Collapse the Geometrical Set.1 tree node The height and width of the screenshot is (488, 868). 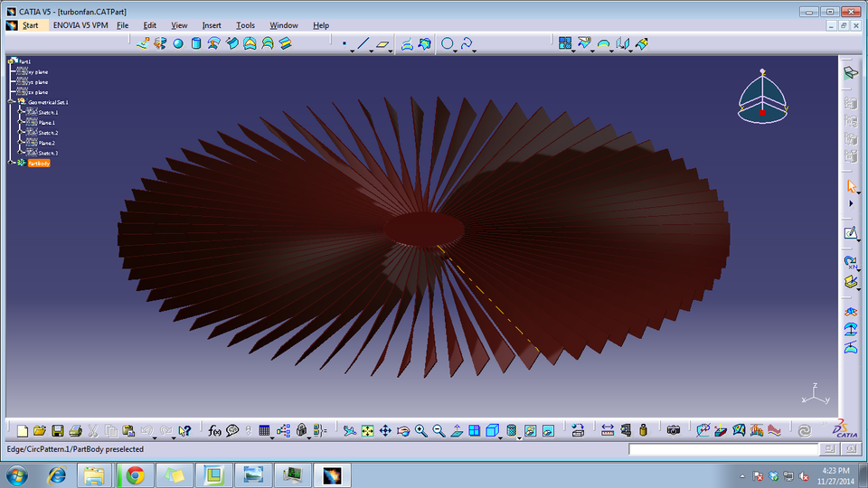[11, 102]
